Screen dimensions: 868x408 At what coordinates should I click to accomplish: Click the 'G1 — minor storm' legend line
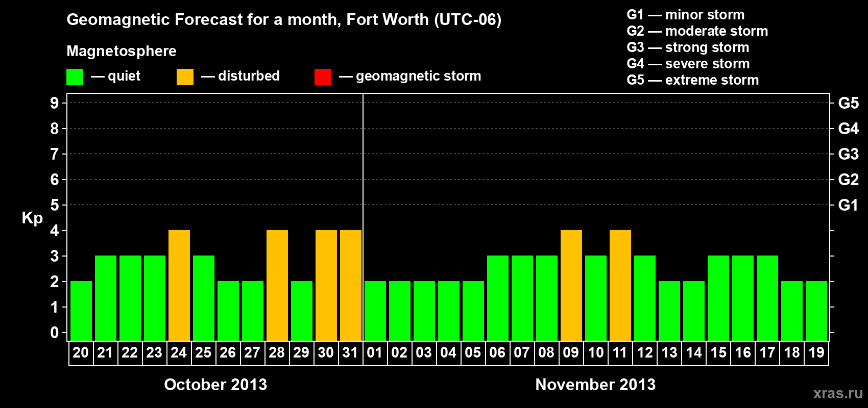click(x=686, y=15)
